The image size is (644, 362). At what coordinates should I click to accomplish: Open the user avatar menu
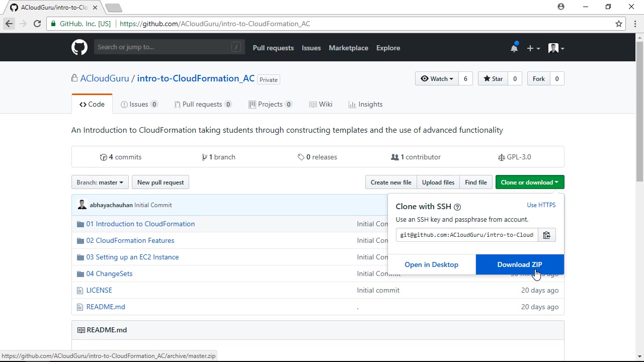pos(555,48)
